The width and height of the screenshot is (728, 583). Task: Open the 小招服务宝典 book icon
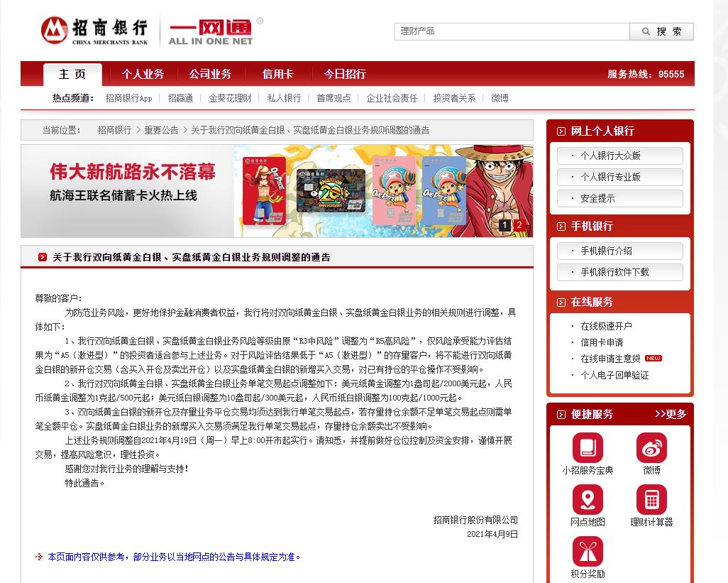(588, 448)
